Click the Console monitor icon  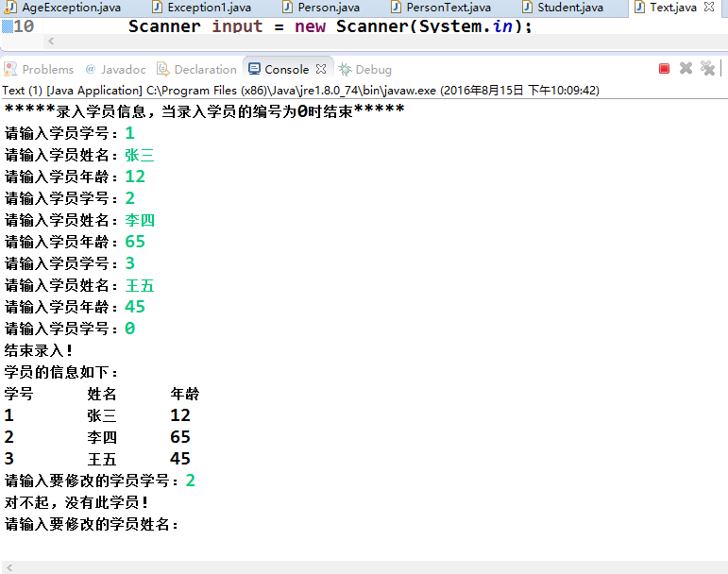(x=254, y=69)
